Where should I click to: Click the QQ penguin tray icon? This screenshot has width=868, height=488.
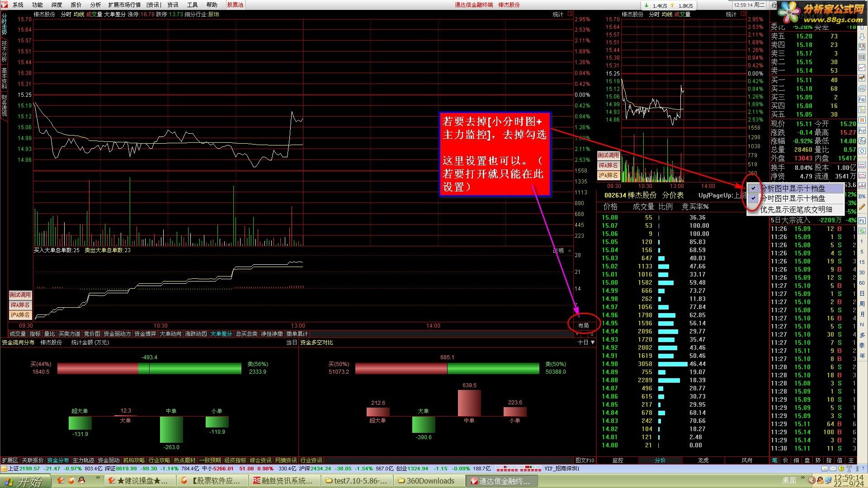click(x=821, y=481)
